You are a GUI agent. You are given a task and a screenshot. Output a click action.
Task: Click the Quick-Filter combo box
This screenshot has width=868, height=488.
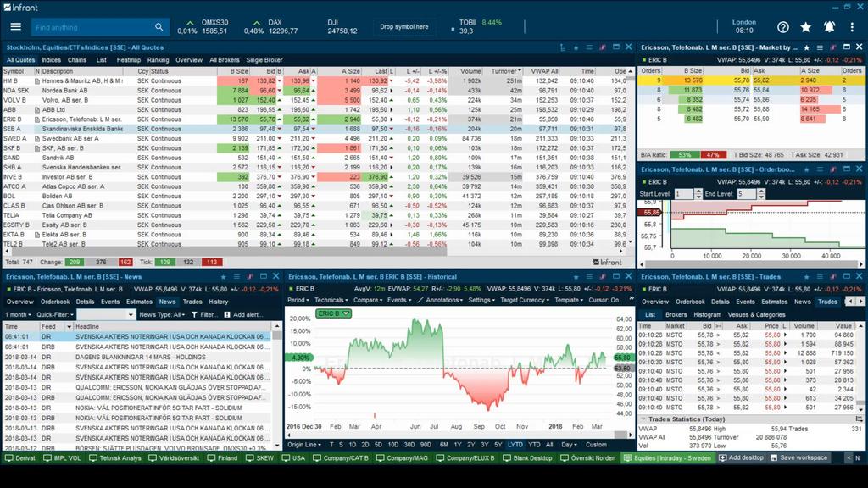(x=106, y=315)
